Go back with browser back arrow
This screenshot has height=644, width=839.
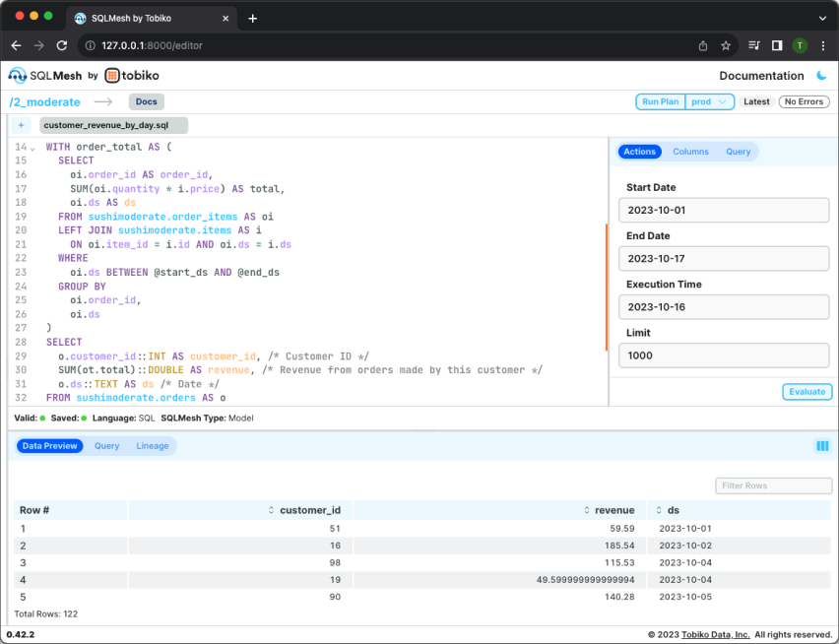click(16, 46)
